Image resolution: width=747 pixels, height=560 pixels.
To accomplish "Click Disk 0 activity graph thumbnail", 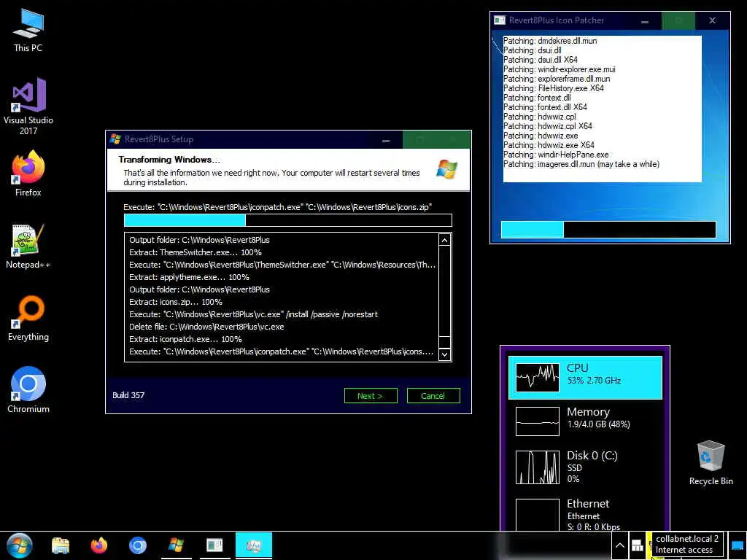I will point(538,467).
